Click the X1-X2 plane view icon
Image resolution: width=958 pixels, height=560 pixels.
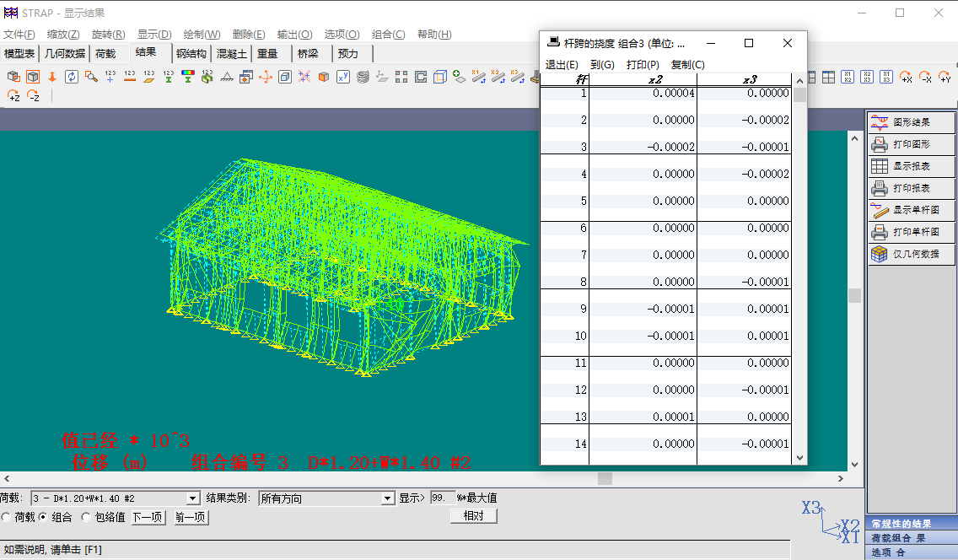coord(848,77)
